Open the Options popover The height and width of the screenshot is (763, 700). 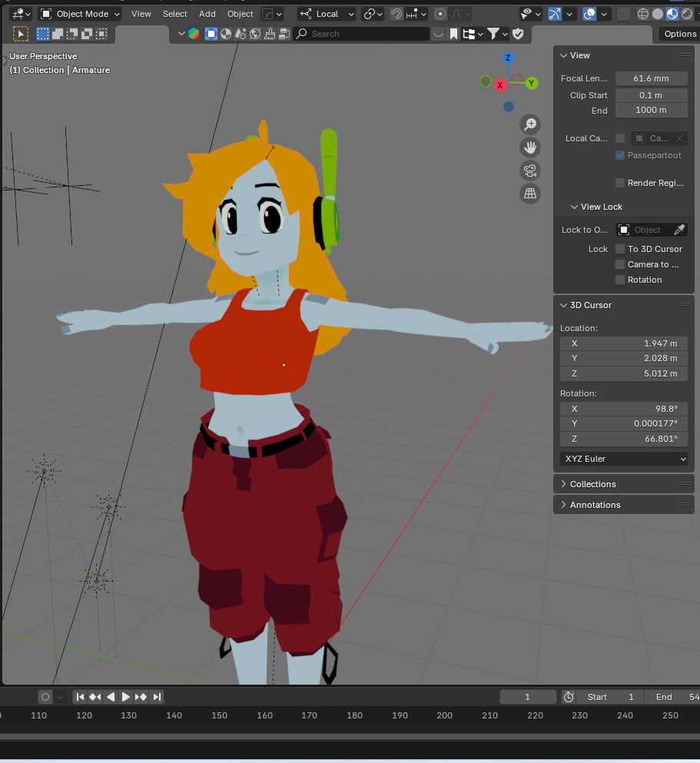click(679, 34)
